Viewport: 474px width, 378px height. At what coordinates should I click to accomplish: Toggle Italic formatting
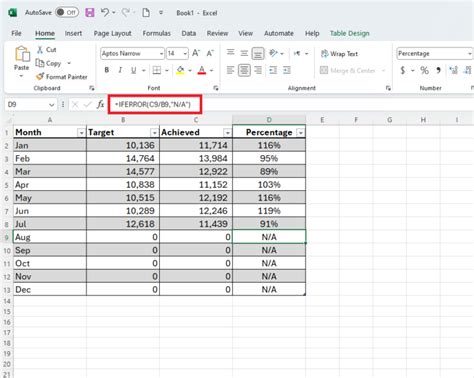120,70
